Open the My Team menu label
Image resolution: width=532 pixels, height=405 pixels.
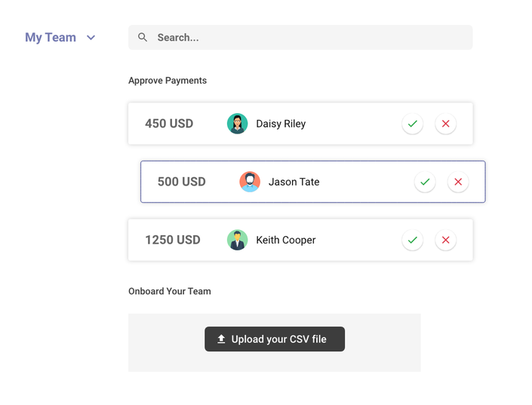51,38
